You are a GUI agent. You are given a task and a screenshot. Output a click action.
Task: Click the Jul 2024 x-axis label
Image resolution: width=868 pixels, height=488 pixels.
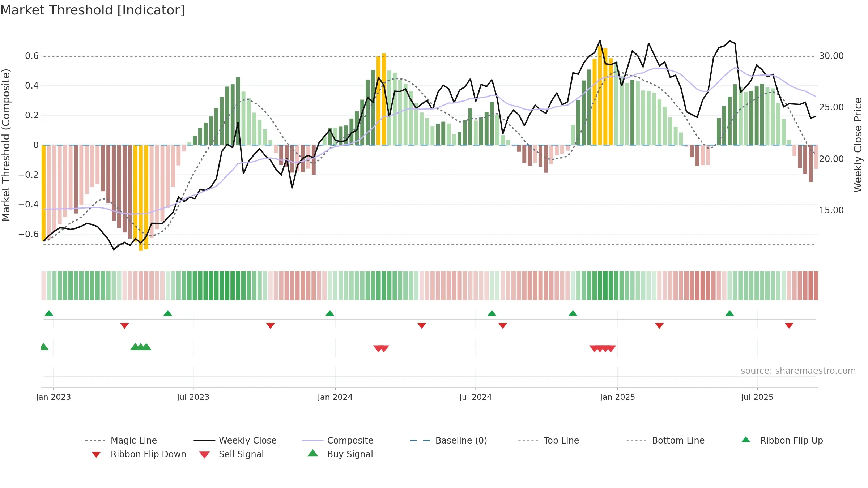[476, 397]
